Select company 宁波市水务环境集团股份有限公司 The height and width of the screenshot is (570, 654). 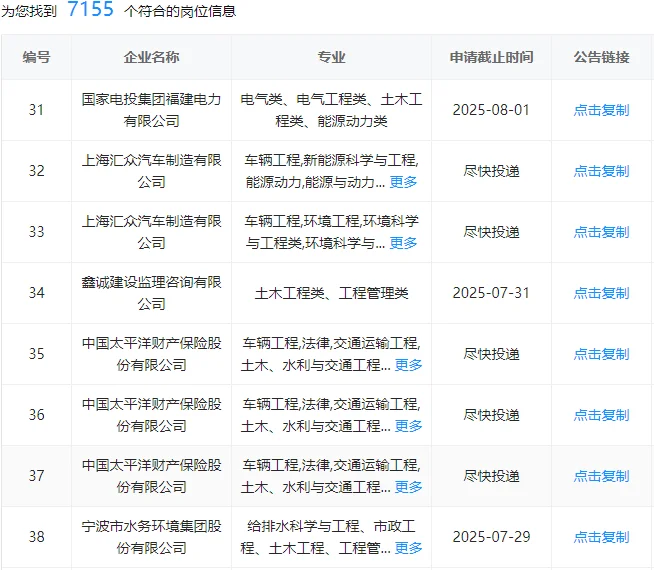(x=151, y=537)
